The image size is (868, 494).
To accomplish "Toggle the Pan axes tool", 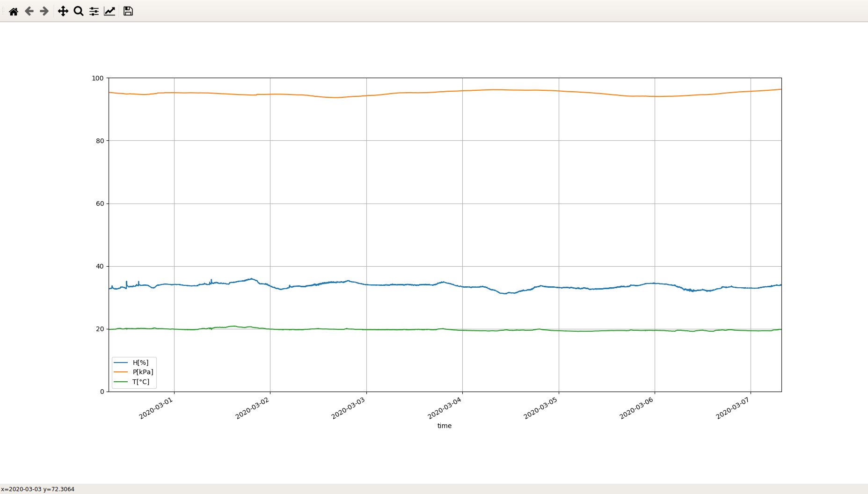I will (63, 11).
